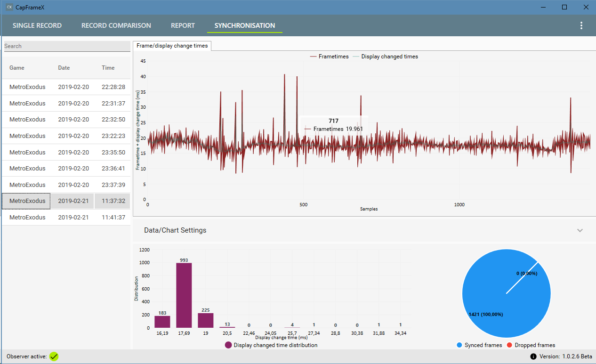The image size is (596, 364).
Task: Select the MetroExodus record at 11:41:37
Action: (x=66, y=218)
